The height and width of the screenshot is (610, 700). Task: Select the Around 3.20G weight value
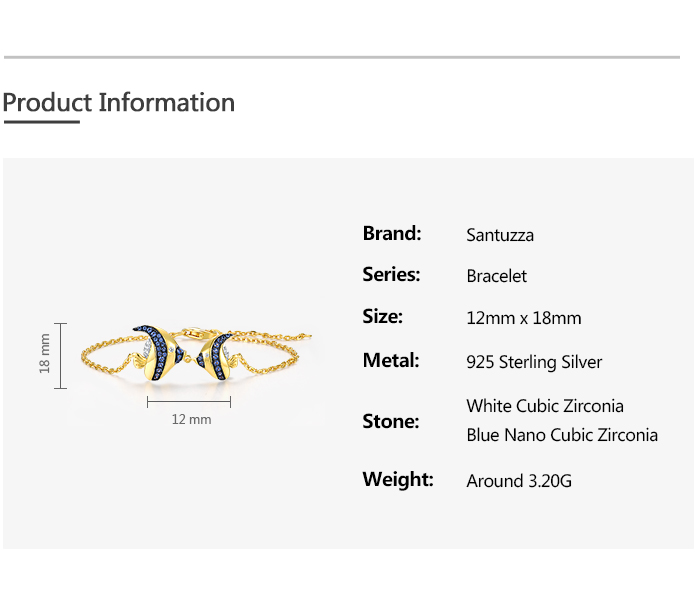(519, 481)
